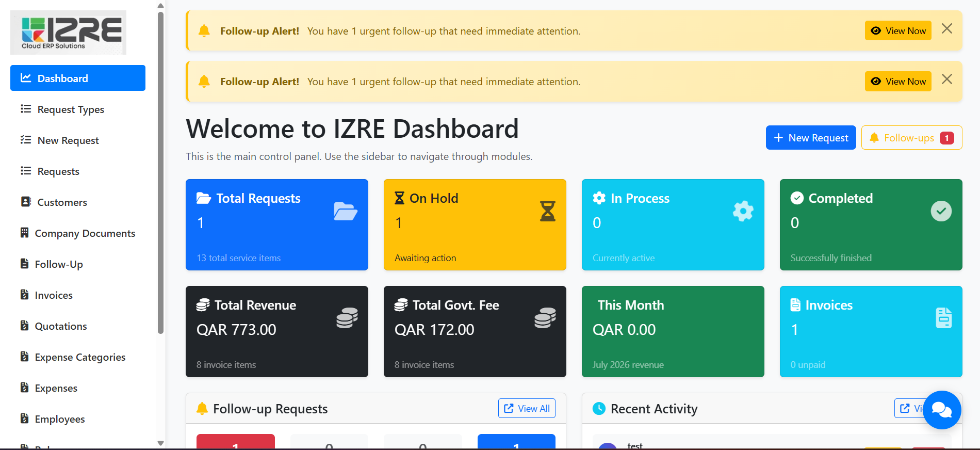Click the coins icon on Total Revenue card
Image resolution: width=980 pixels, height=450 pixels.
pyautogui.click(x=347, y=318)
